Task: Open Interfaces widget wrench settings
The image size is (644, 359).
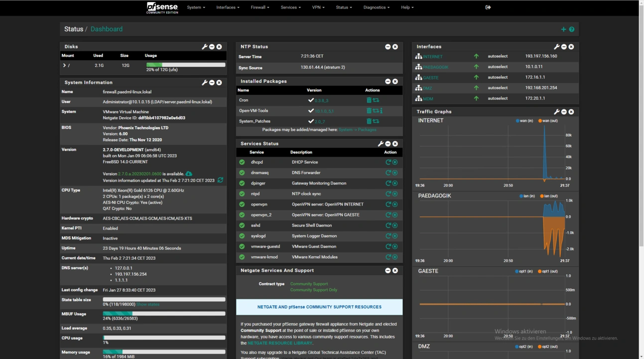Action: tap(556, 47)
